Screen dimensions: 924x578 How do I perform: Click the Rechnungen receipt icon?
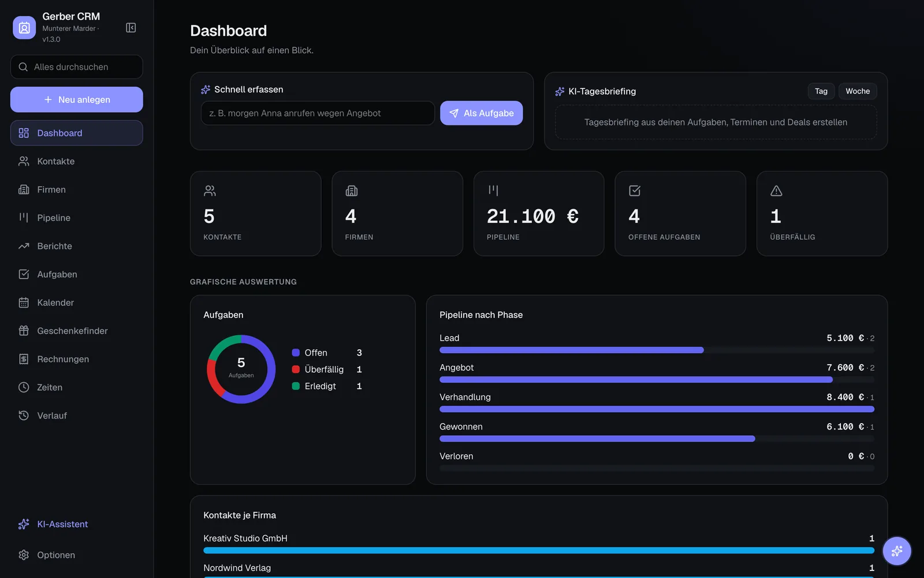pyautogui.click(x=24, y=359)
